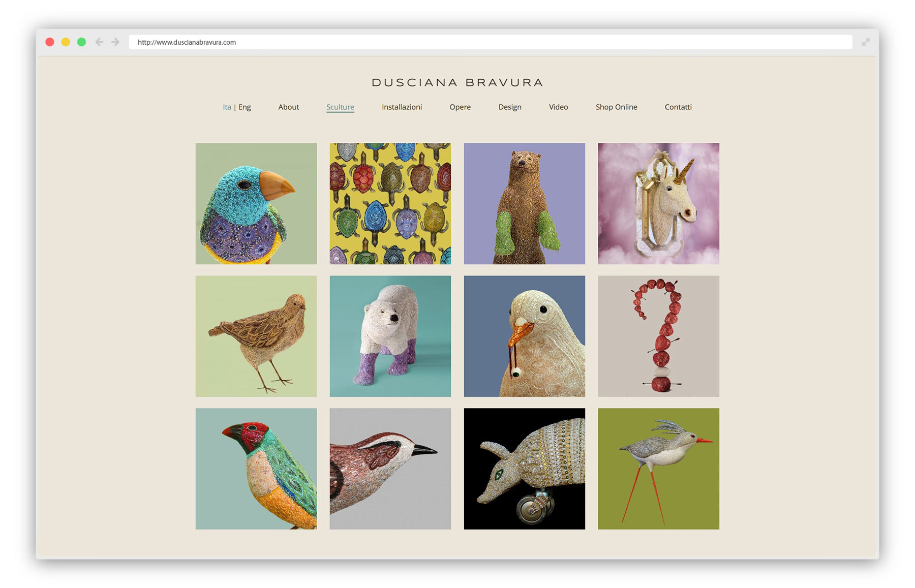The width and height of the screenshot is (915, 588).
Task: Open the Video page
Action: click(x=558, y=107)
